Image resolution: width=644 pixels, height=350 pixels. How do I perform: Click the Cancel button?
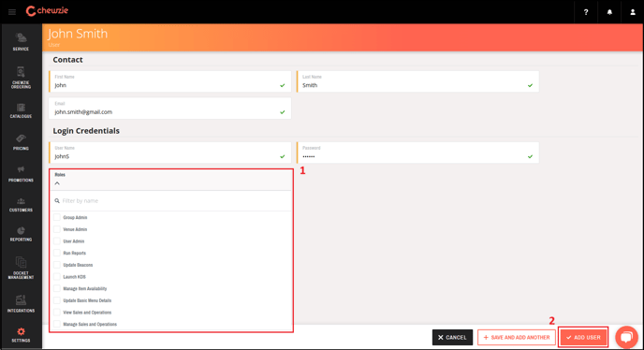point(452,337)
